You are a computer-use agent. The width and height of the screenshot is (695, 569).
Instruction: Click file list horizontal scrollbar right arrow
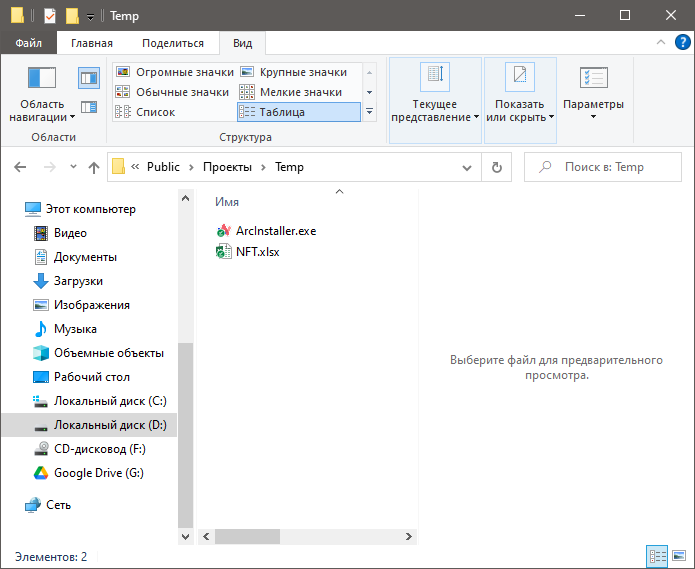coord(409,537)
